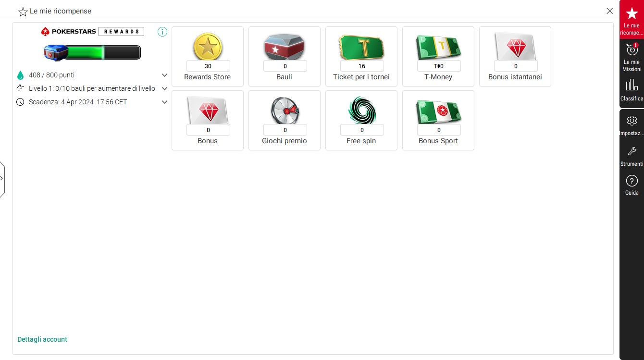This screenshot has width=644, height=360.
Task: Close the Le mie ricompense panel
Action: pyautogui.click(x=609, y=11)
